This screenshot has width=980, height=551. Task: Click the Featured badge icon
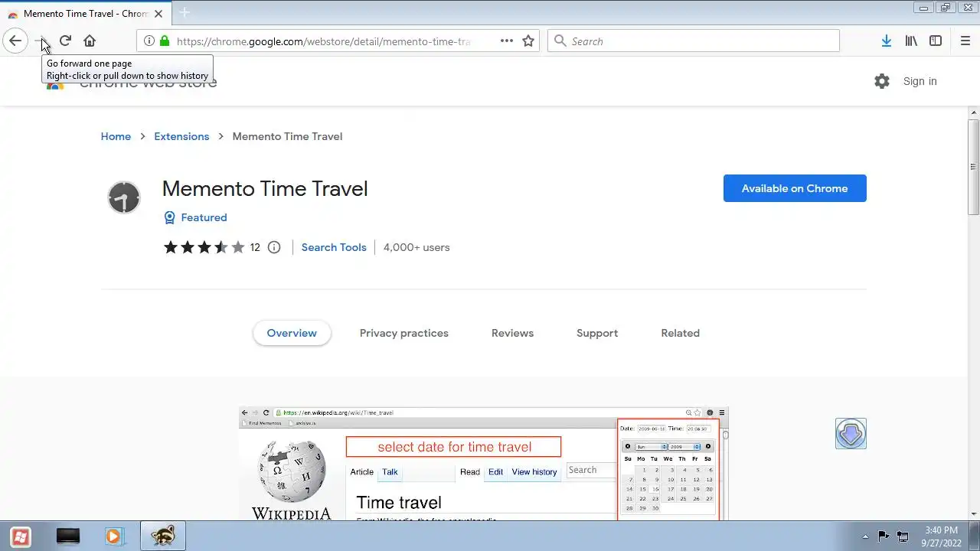[x=170, y=217]
